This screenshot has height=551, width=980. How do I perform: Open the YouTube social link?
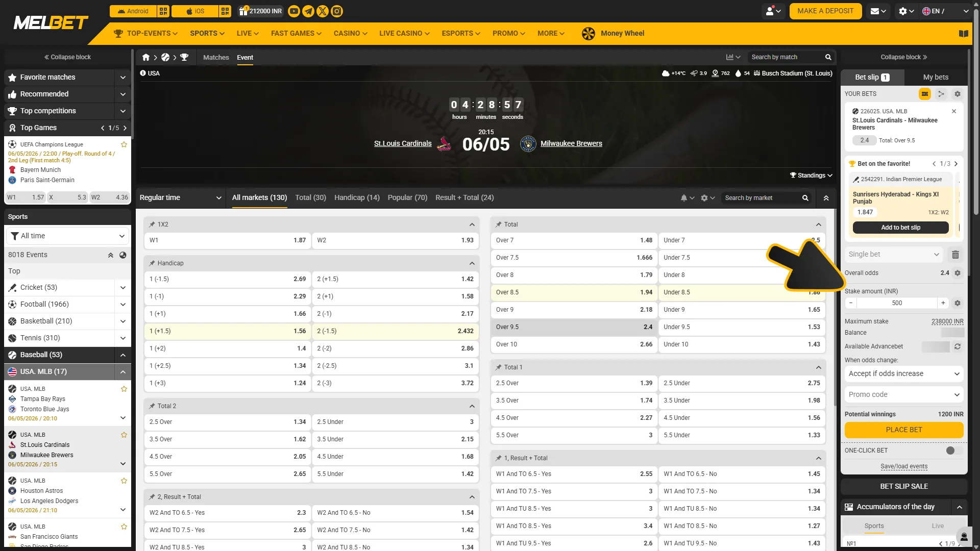pos(294,11)
